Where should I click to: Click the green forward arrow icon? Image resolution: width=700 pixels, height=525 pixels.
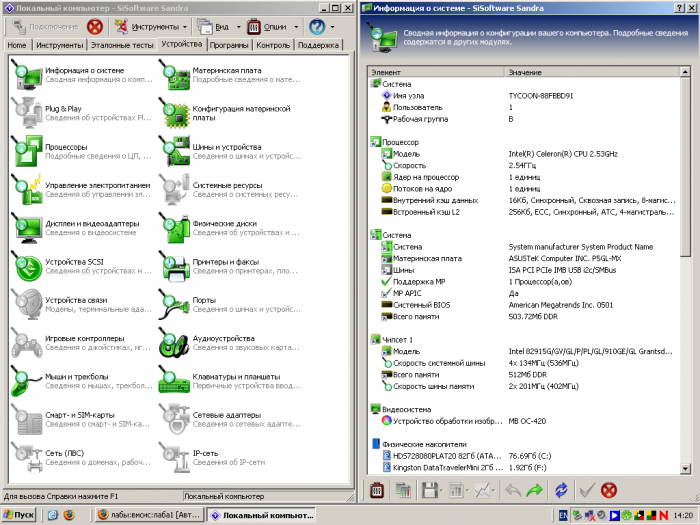(534, 490)
